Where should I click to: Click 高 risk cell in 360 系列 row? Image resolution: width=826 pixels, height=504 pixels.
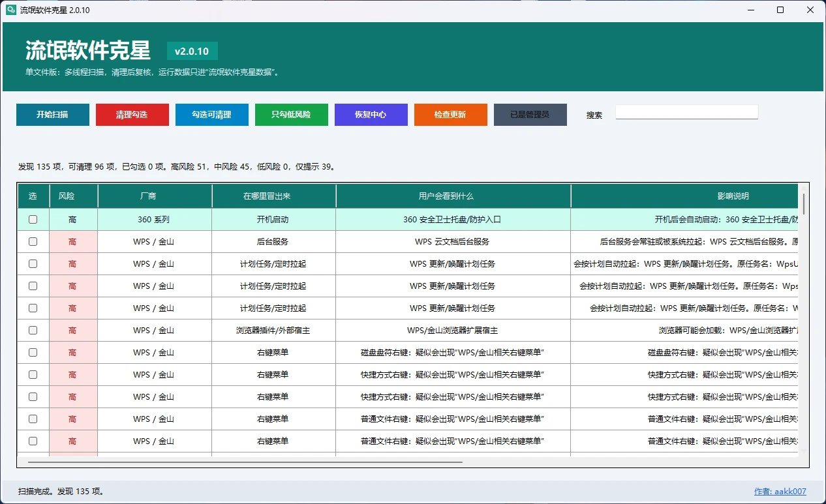74,220
